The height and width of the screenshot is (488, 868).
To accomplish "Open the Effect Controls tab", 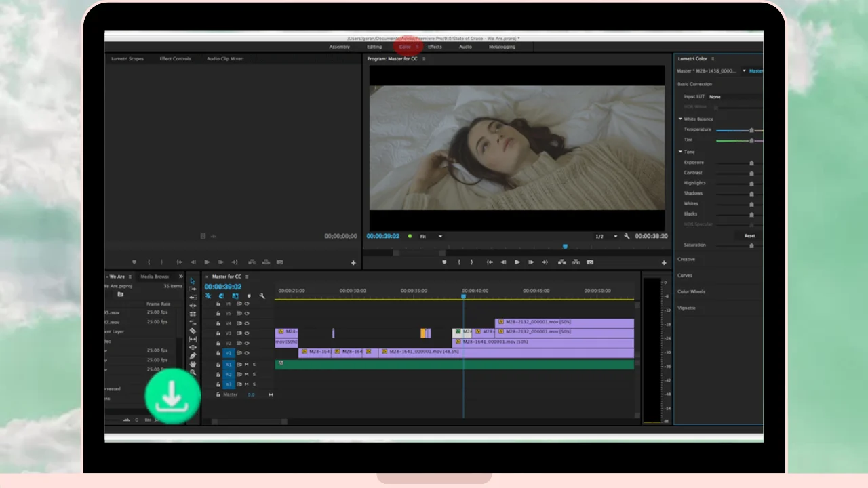I will pyautogui.click(x=176, y=59).
